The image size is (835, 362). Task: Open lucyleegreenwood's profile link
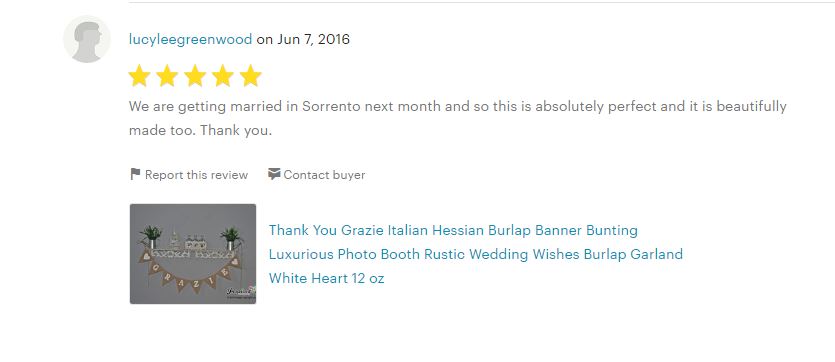190,39
